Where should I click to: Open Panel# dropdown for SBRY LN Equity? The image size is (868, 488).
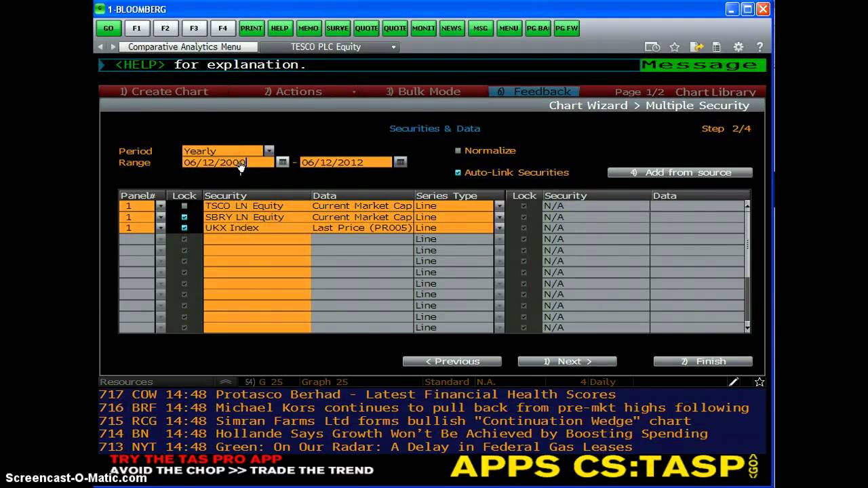coord(161,217)
